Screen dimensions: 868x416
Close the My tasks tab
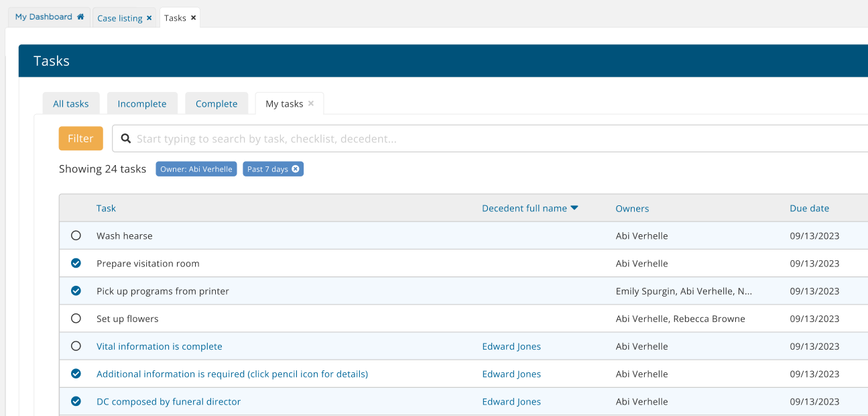click(x=310, y=103)
